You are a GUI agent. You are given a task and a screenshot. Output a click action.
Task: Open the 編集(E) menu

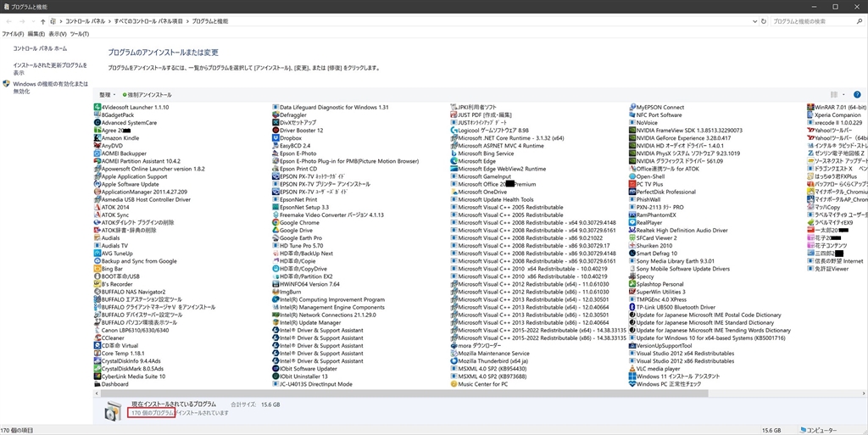(36, 34)
